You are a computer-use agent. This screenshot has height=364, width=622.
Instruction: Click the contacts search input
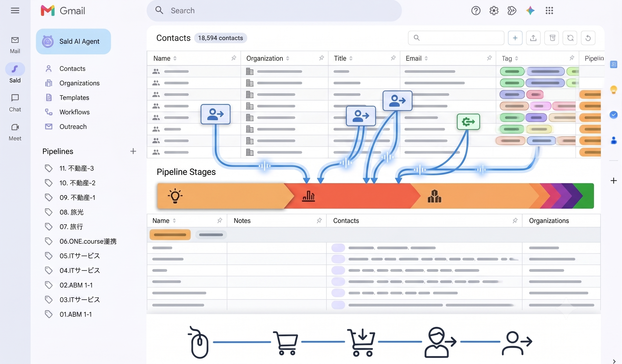click(456, 38)
